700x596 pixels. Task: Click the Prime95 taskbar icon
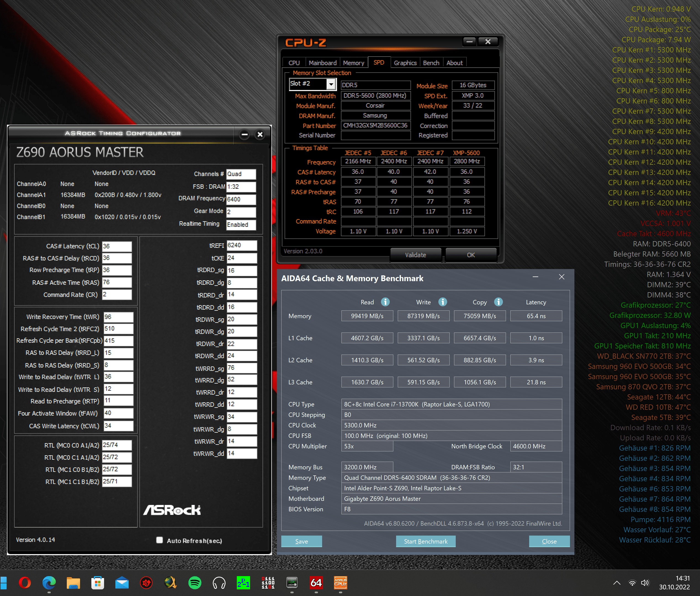tap(243, 583)
